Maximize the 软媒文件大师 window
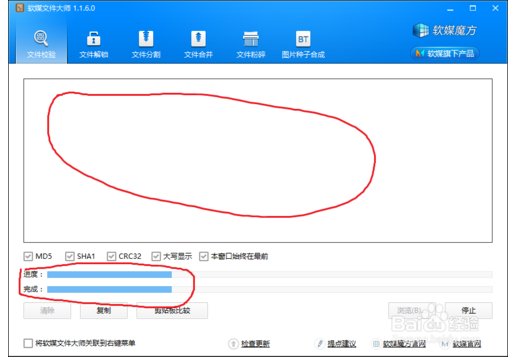Image resolution: width=513 pixels, height=362 pixels. click(473, 8)
